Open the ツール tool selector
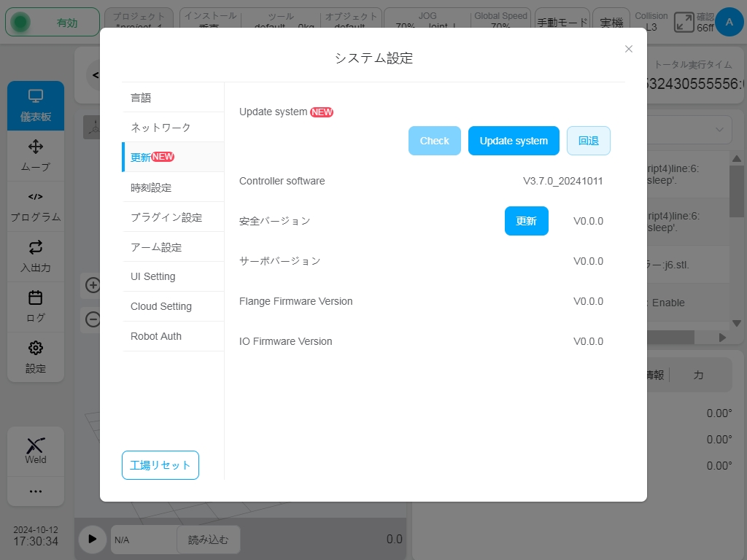 [281, 21]
